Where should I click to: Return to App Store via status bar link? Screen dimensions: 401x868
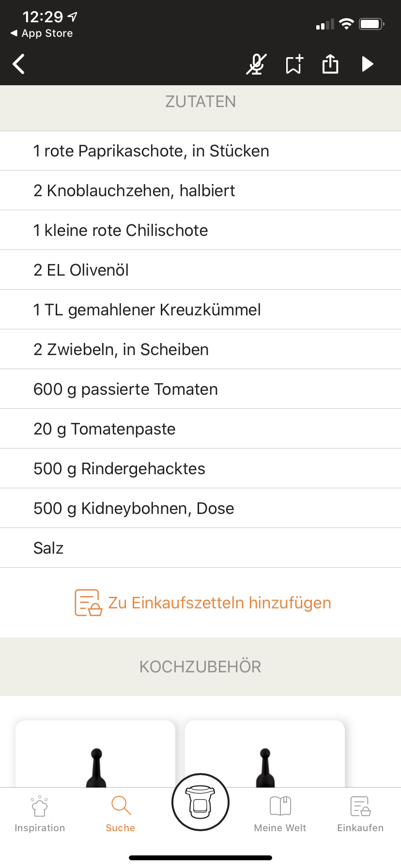click(x=42, y=33)
